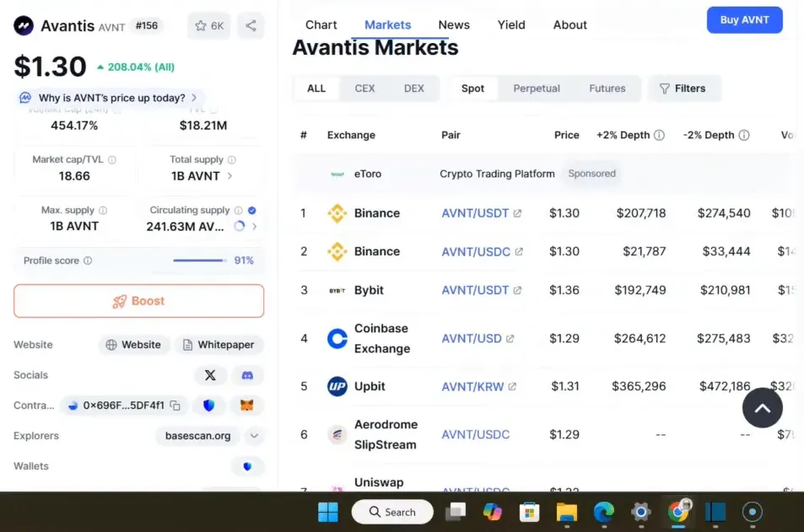The width and height of the screenshot is (804, 532).
Task: Click the Coinbase Exchange logo
Action: (337, 339)
